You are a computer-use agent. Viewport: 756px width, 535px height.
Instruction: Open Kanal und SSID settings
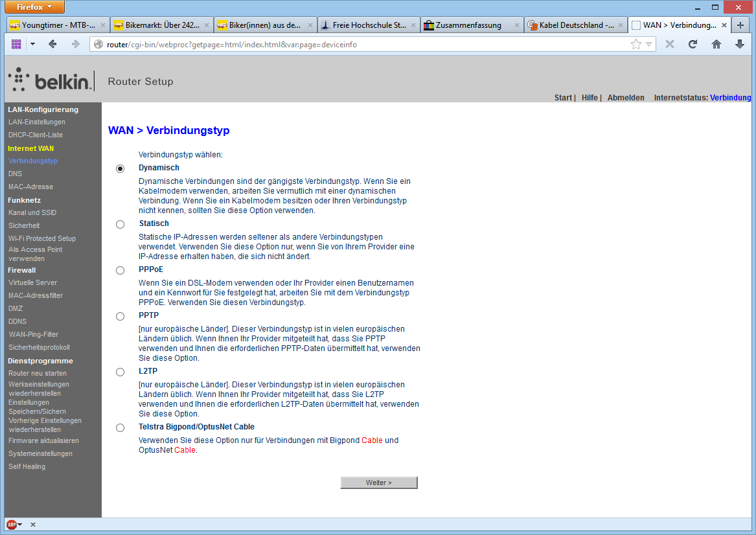32,212
